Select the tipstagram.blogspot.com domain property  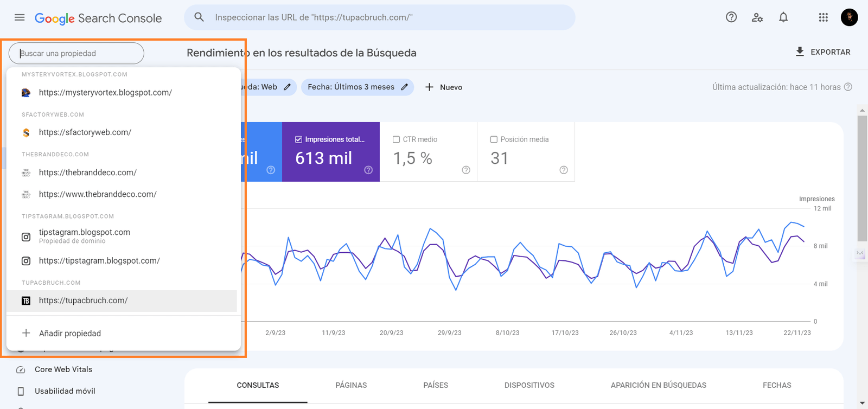122,236
